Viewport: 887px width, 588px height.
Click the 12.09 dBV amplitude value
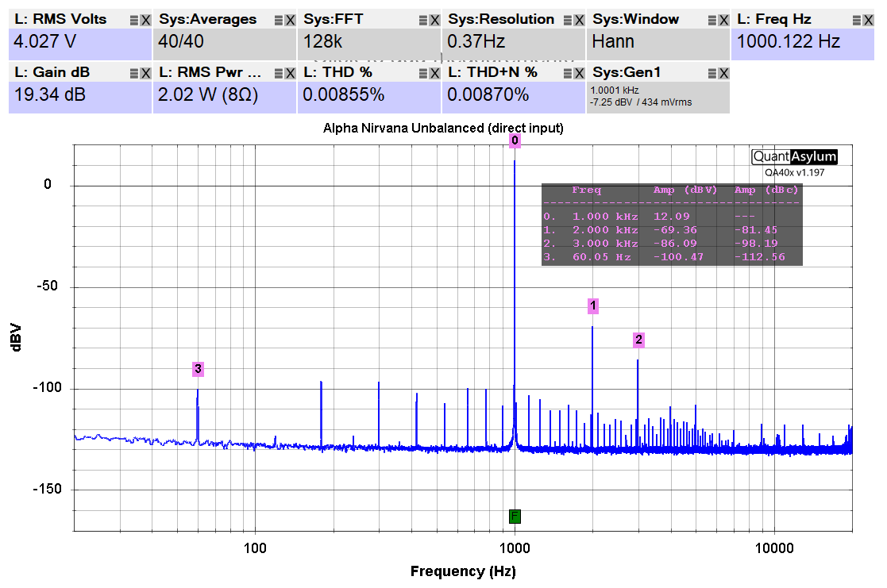click(x=672, y=217)
